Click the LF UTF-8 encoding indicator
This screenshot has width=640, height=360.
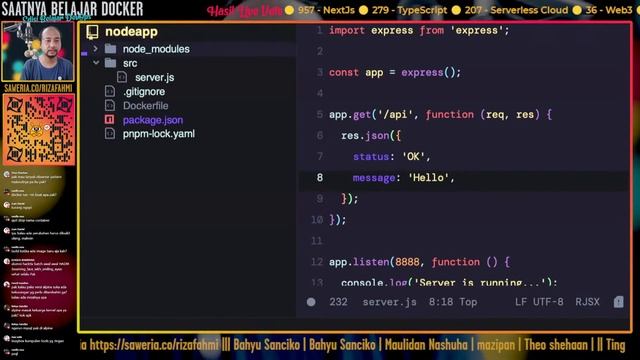click(539, 302)
